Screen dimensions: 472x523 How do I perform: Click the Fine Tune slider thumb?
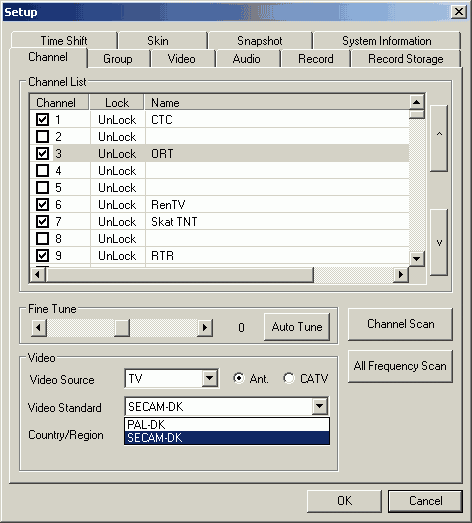point(122,328)
